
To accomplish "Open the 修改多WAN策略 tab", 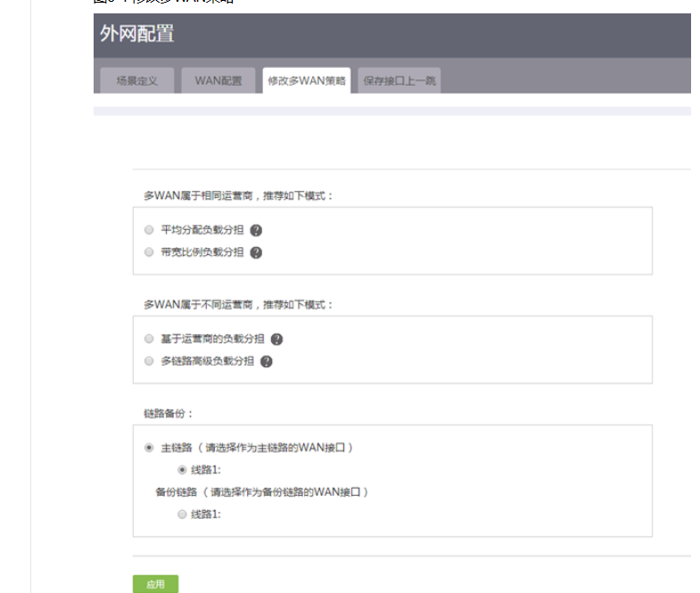I will [x=307, y=81].
